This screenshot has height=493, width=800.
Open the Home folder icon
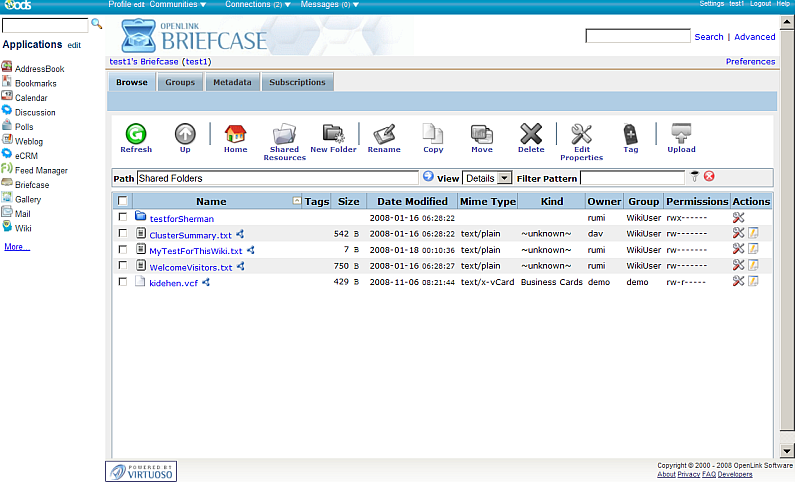pyautogui.click(x=235, y=135)
